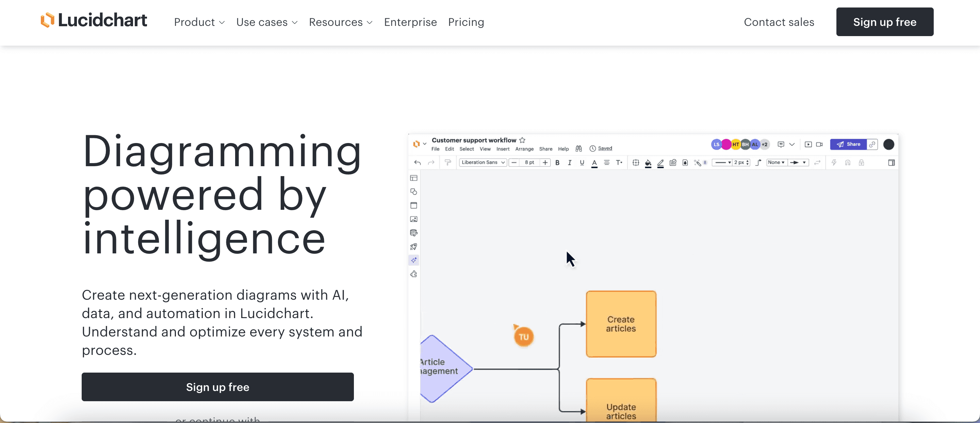Screen dimensions: 980x423
Task: Select the format painter tool
Action: (448, 162)
